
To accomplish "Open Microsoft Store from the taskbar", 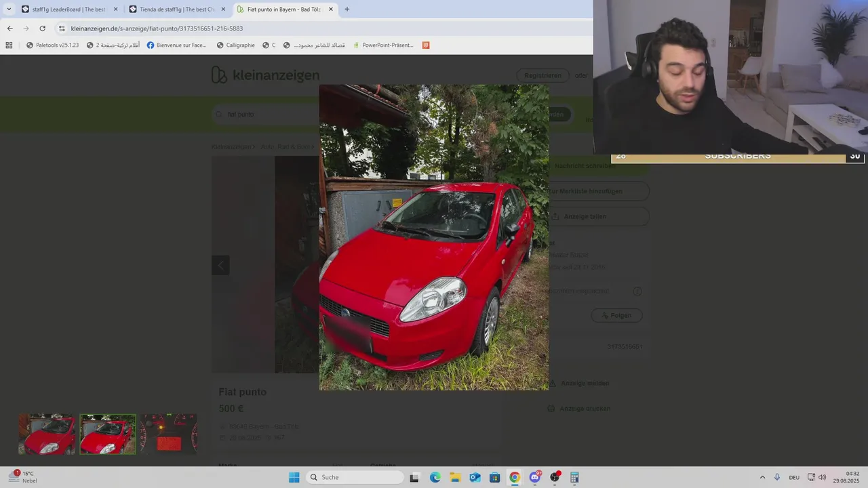I will (x=495, y=477).
